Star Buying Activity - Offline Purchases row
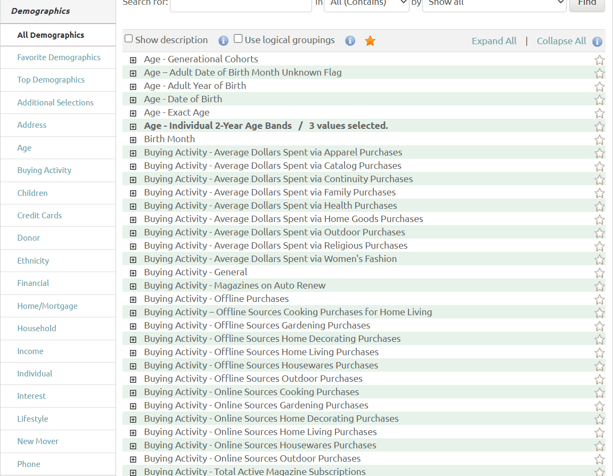Viewport: 613px width, 476px height. pyautogui.click(x=599, y=299)
